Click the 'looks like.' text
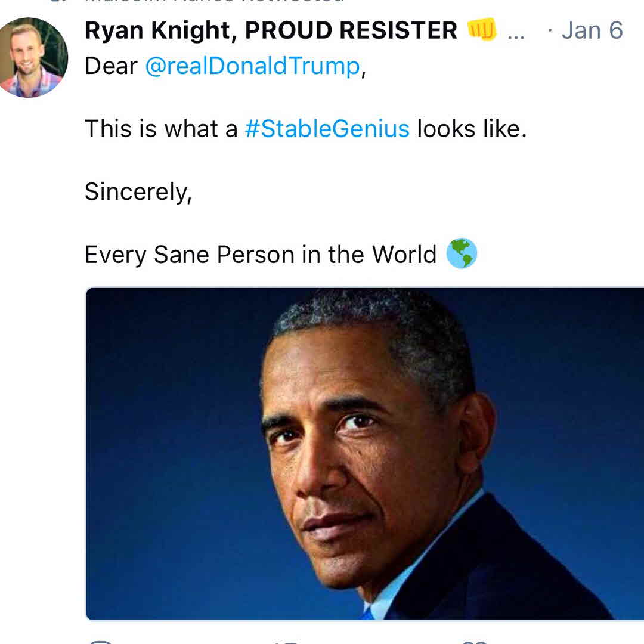Viewport: 644px width, 644px height. 471,128
